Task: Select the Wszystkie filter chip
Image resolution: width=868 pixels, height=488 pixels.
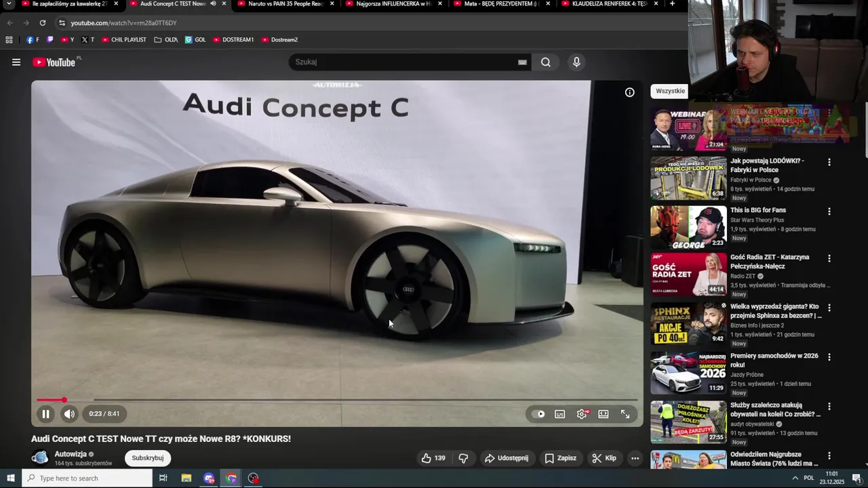Action: point(670,91)
